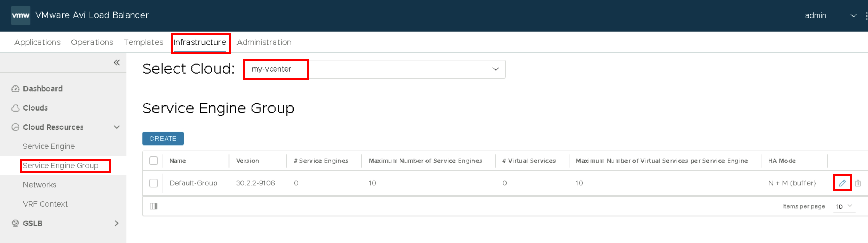Screen dimensions: 868x243
Task: Switch to the Templates tab
Action: tap(143, 42)
